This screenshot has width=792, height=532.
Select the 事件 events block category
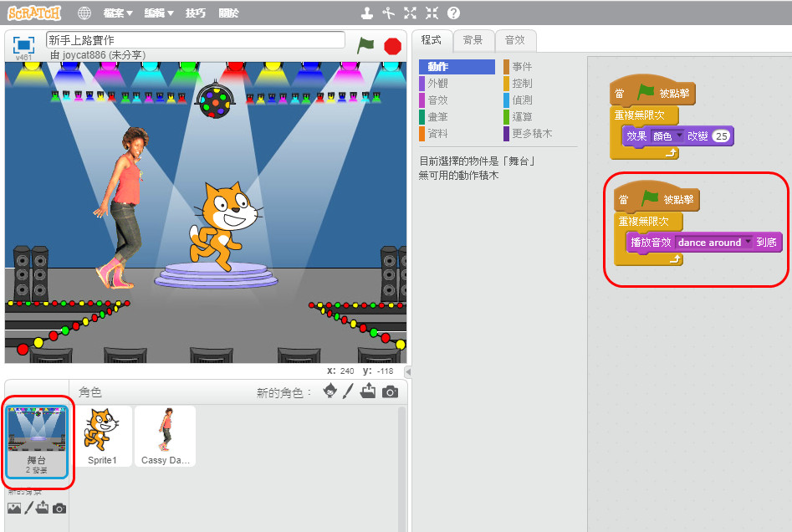pos(540,67)
